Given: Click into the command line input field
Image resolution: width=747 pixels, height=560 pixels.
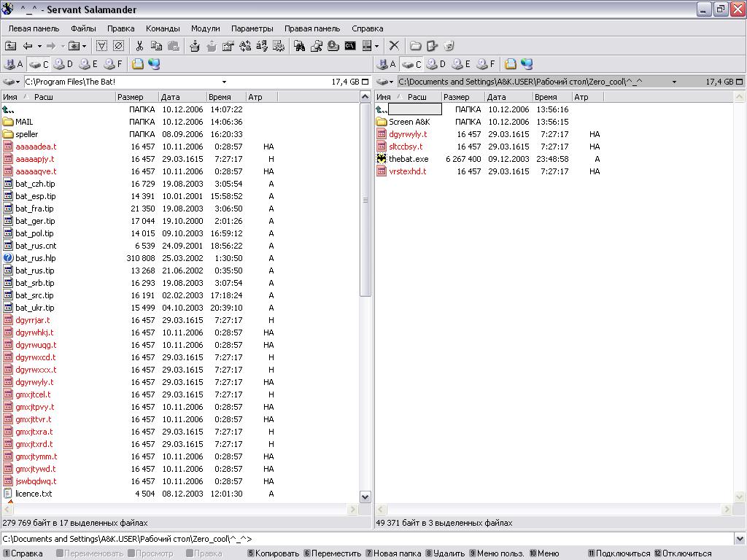Looking at the screenshot, I should [x=367, y=539].
